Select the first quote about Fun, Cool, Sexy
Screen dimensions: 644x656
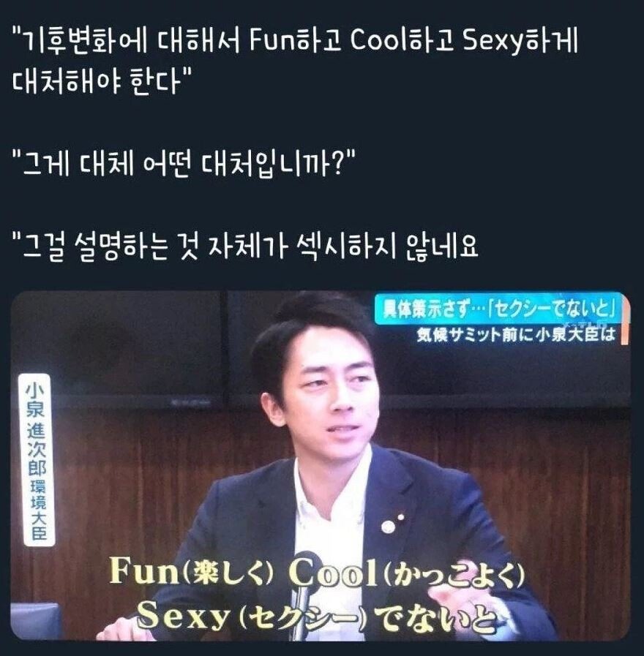[295, 59]
